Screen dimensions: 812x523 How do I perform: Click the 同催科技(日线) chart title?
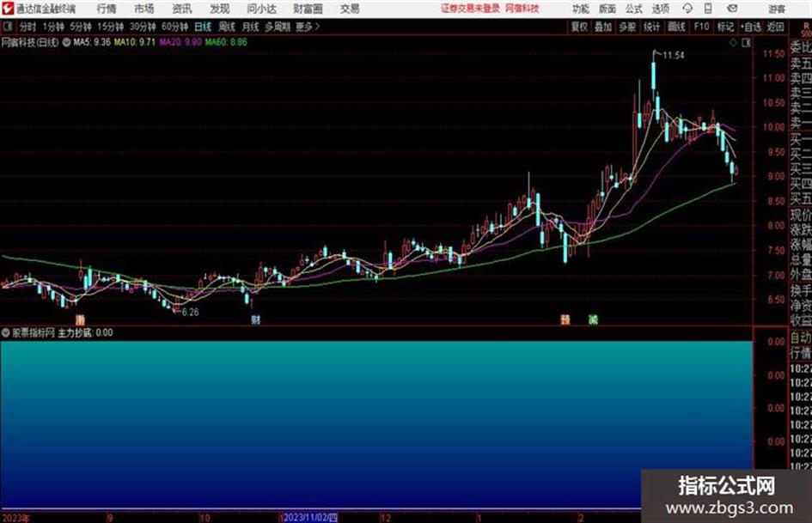click(x=30, y=42)
